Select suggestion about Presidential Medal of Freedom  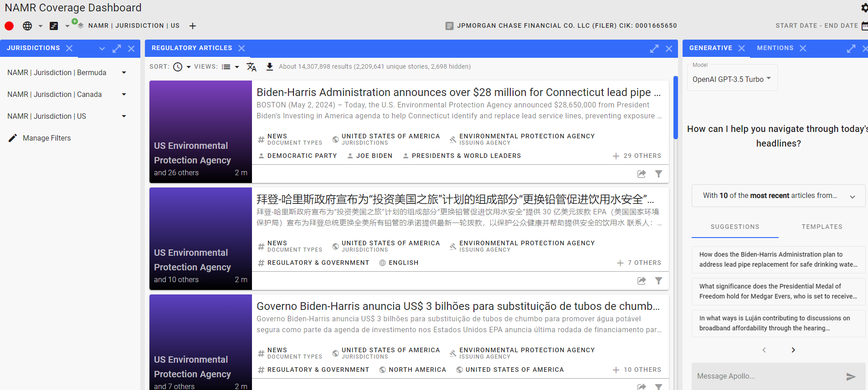(778, 291)
